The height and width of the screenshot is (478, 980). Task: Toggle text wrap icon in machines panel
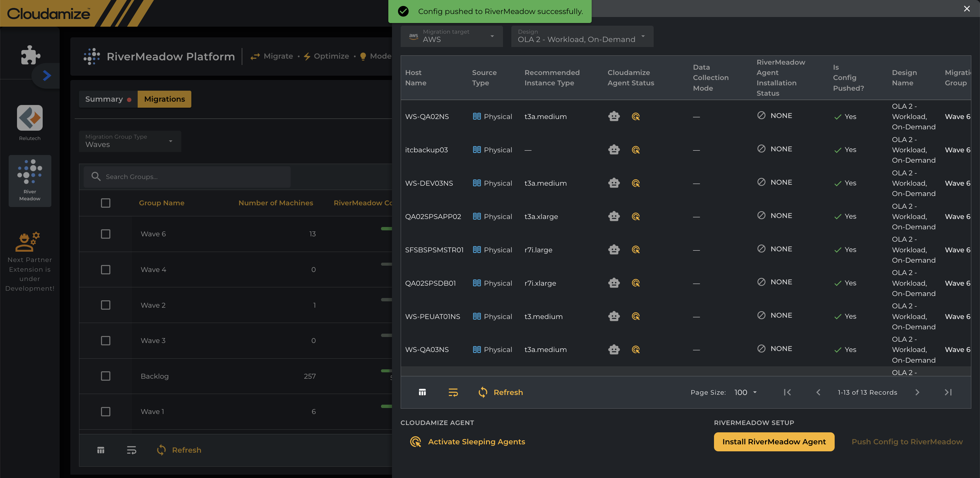pyautogui.click(x=453, y=392)
